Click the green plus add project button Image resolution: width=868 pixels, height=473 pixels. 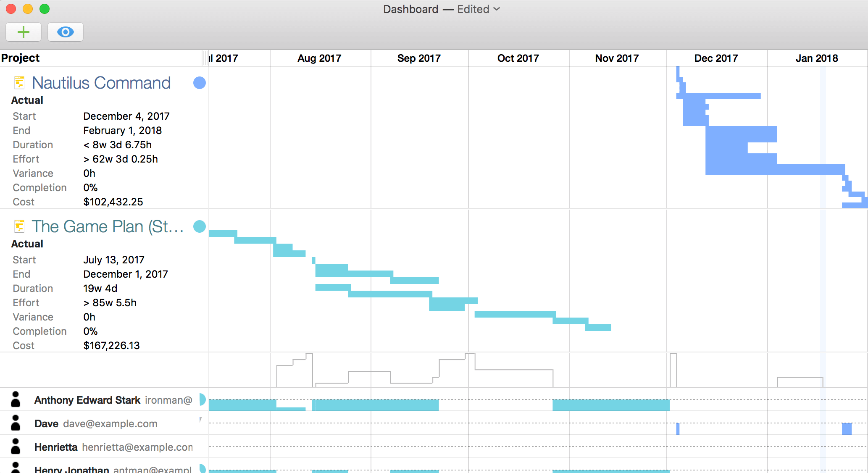24,32
